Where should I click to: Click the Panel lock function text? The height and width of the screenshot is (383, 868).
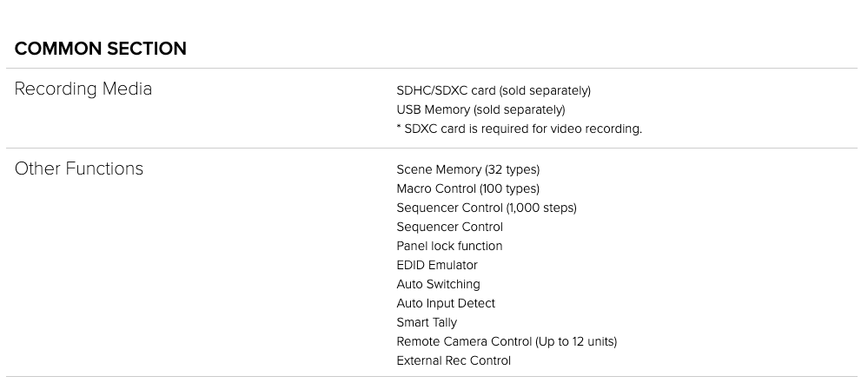click(x=449, y=246)
